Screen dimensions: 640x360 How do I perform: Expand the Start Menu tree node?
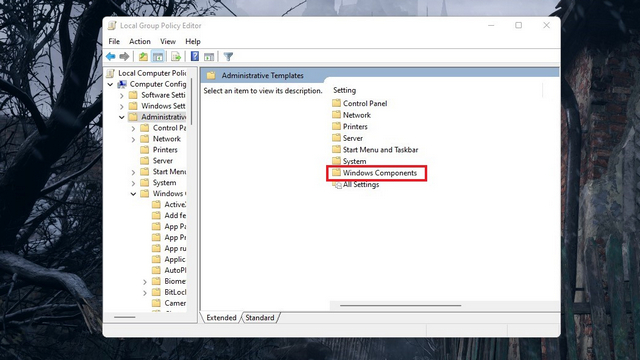click(133, 172)
